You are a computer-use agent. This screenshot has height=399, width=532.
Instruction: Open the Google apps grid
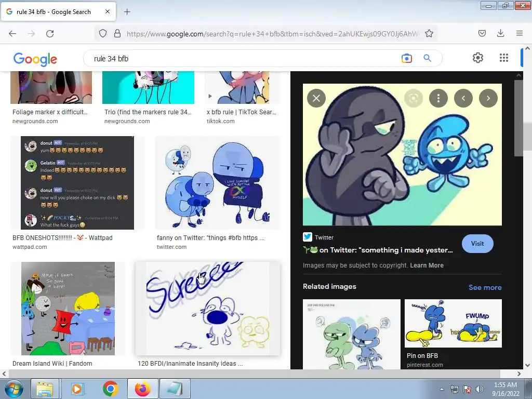pyautogui.click(x=504, y=58)
